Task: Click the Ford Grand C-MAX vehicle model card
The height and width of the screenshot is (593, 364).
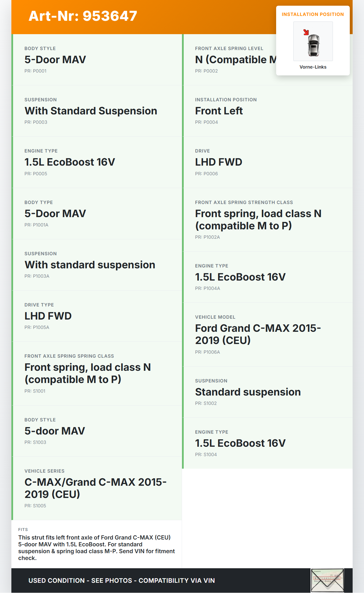Action: (x=267, y=334)
